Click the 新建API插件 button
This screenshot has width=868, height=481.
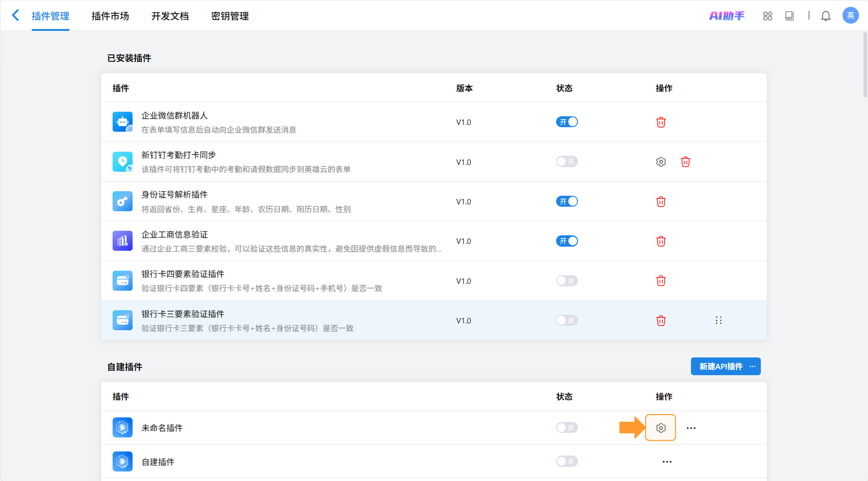720,366
